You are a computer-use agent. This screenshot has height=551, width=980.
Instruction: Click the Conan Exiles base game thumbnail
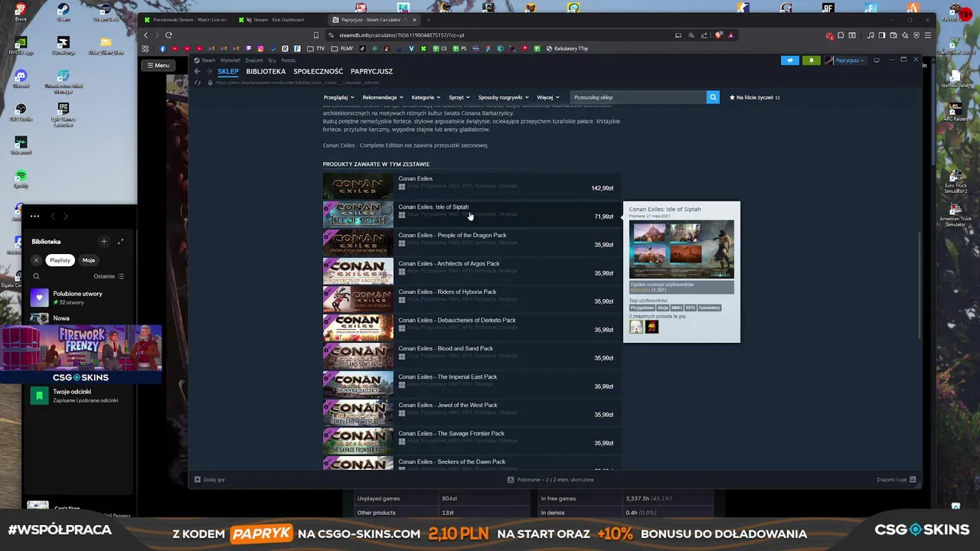click(x=358, y=186)
